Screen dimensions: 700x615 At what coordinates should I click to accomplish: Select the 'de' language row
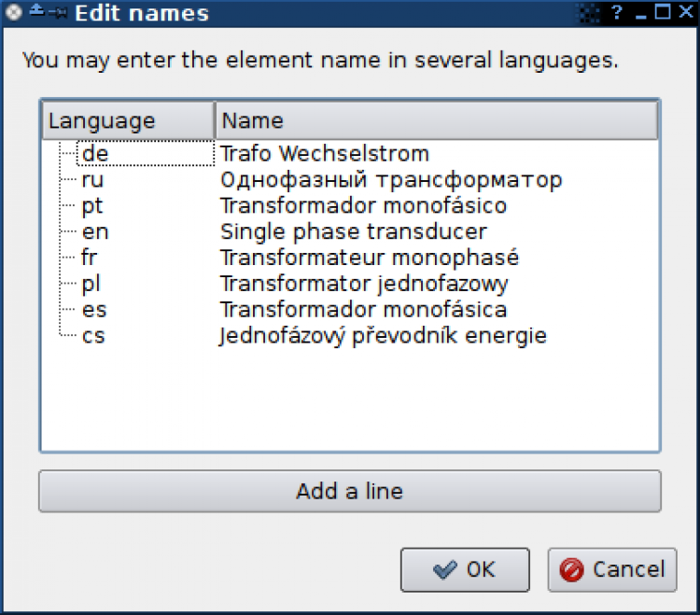click(x=94, y=153)
